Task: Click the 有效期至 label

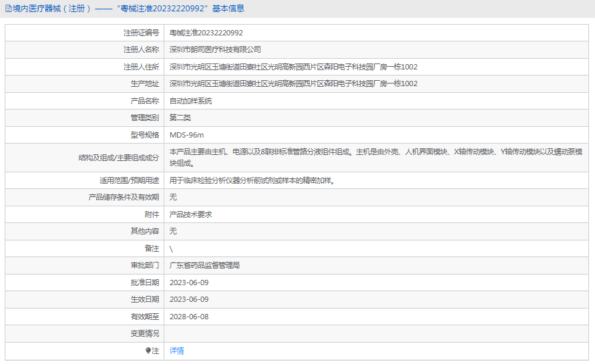Action: pos(145,317)
